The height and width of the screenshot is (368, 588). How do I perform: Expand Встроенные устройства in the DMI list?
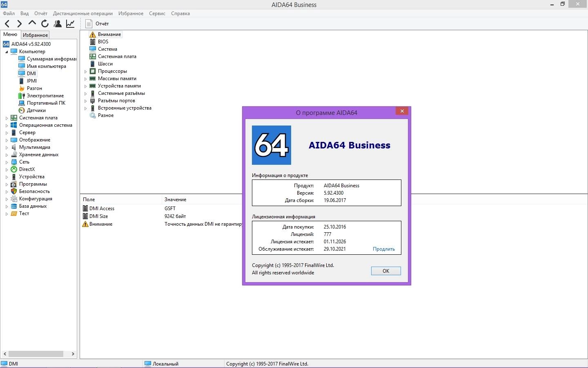click(85, 108)
